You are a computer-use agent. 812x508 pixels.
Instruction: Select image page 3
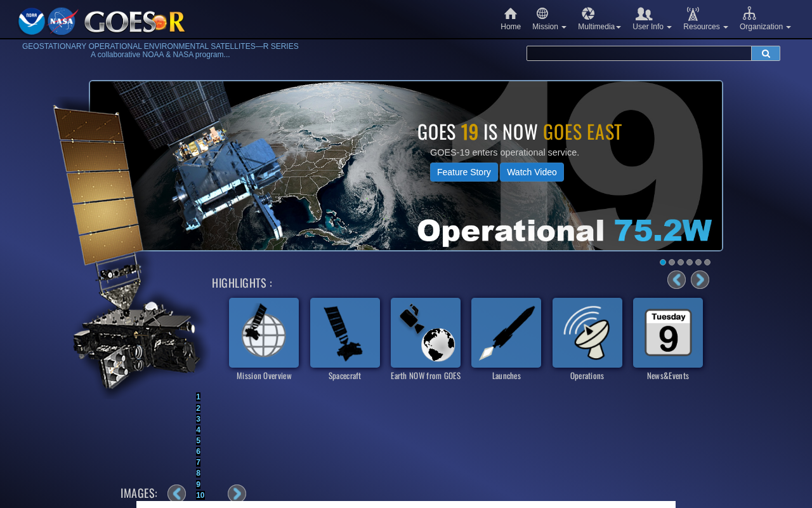click(199, 419)
